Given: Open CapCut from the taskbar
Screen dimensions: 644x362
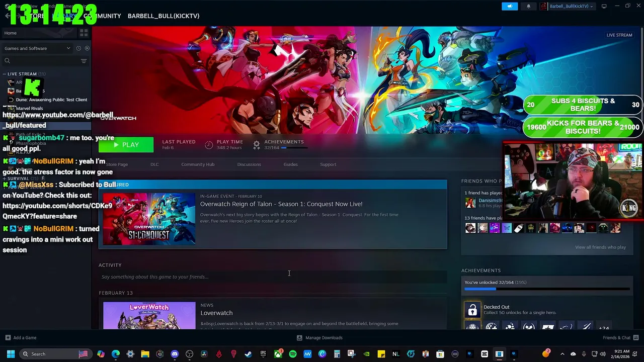Looking at the screenshot, I should click(485, 354).
